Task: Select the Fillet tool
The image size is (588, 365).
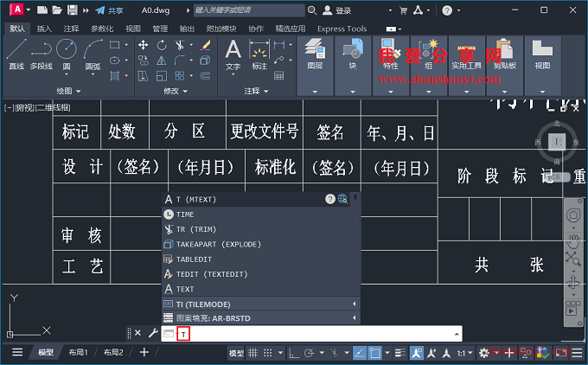Action: pos(180,61)
